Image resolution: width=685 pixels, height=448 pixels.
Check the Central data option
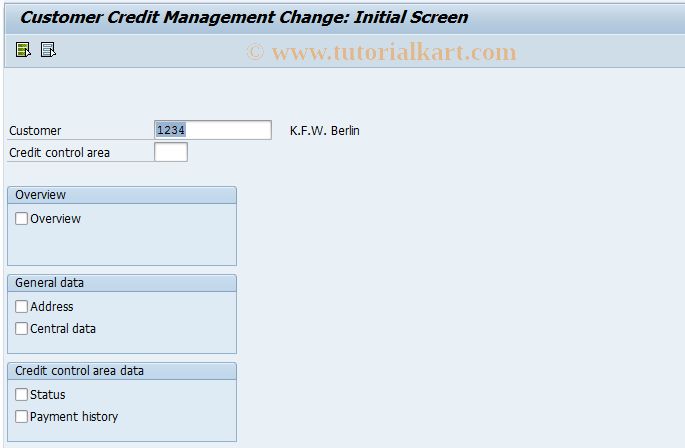[21, 328]
